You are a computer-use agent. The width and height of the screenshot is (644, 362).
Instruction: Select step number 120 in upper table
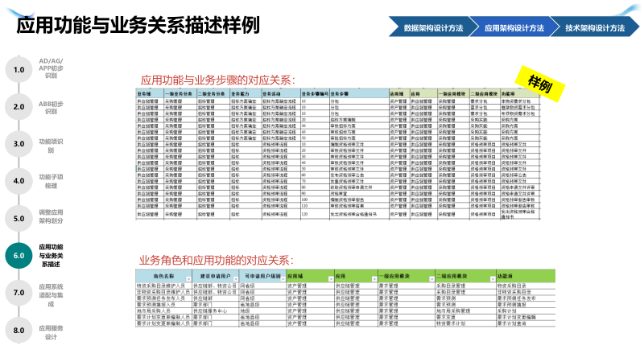tap(315, 214)
